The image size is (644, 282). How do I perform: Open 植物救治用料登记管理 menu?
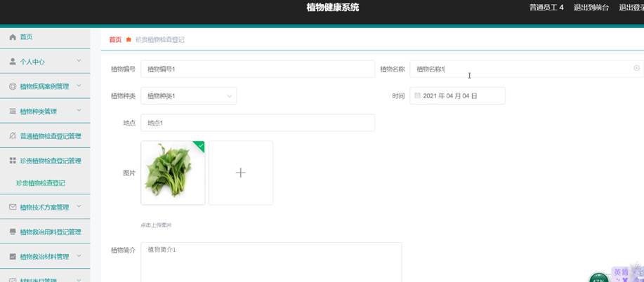coord(45,232)
